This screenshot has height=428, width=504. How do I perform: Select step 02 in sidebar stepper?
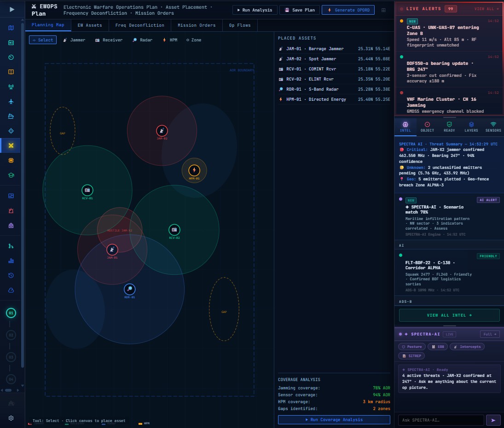tap(11, 335)
